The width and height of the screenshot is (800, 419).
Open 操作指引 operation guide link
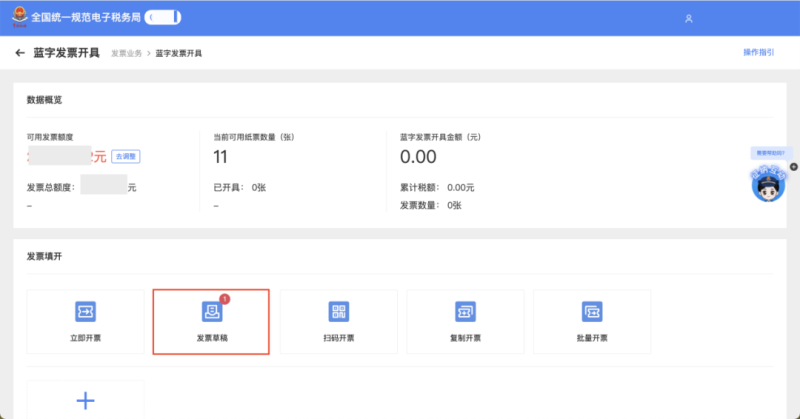[x=759, y=52]
